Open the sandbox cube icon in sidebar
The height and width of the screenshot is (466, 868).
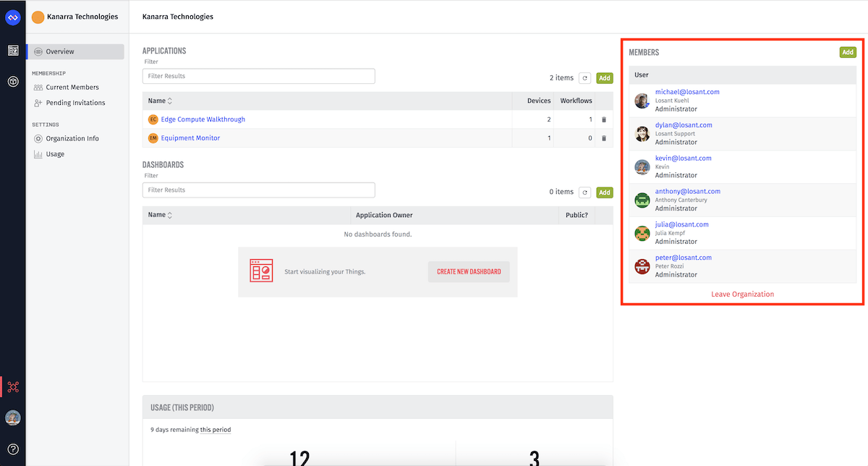pos(13,82)
